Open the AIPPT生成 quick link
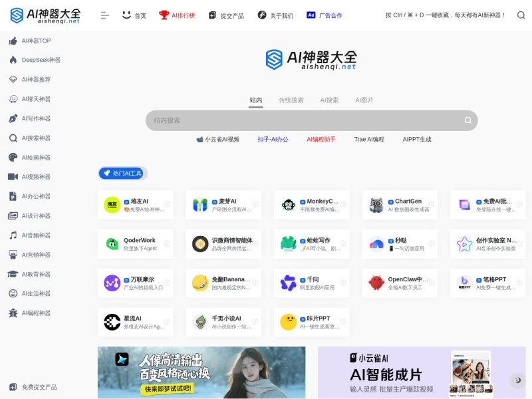The image size is (532, 399). pos(417,140)
